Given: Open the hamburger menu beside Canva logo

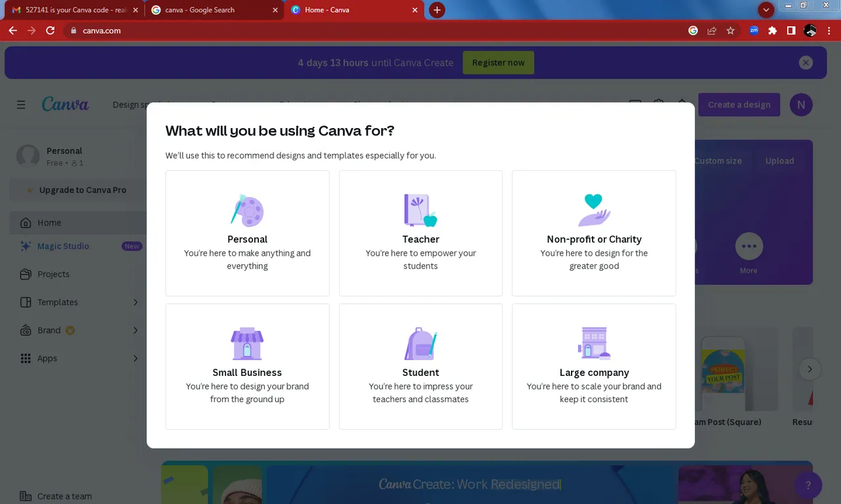Looking at the screenshot, I should (21, 104).
